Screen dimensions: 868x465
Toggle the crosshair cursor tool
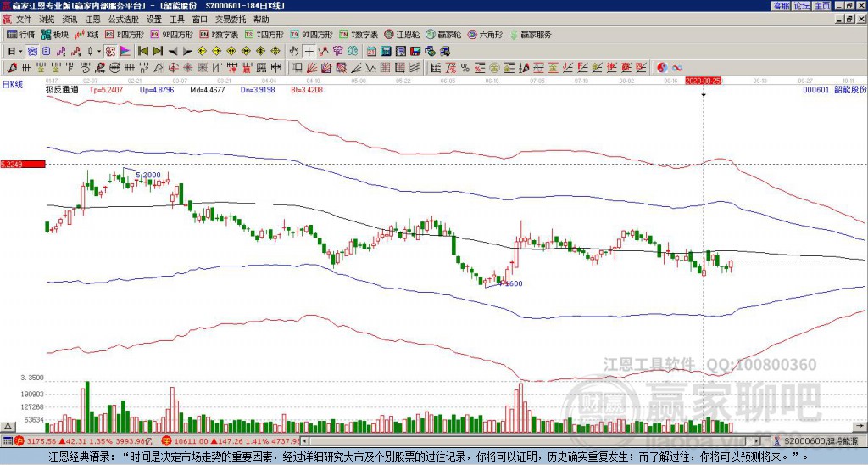309,51
